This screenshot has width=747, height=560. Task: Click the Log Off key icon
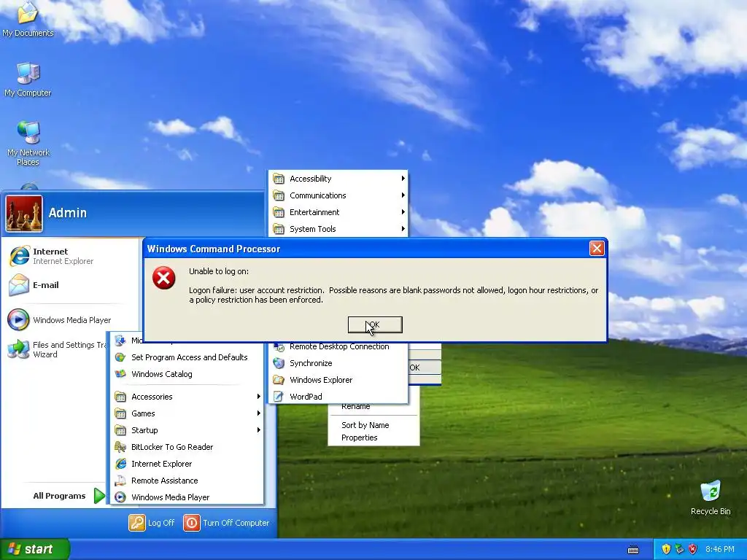(136, 522)
